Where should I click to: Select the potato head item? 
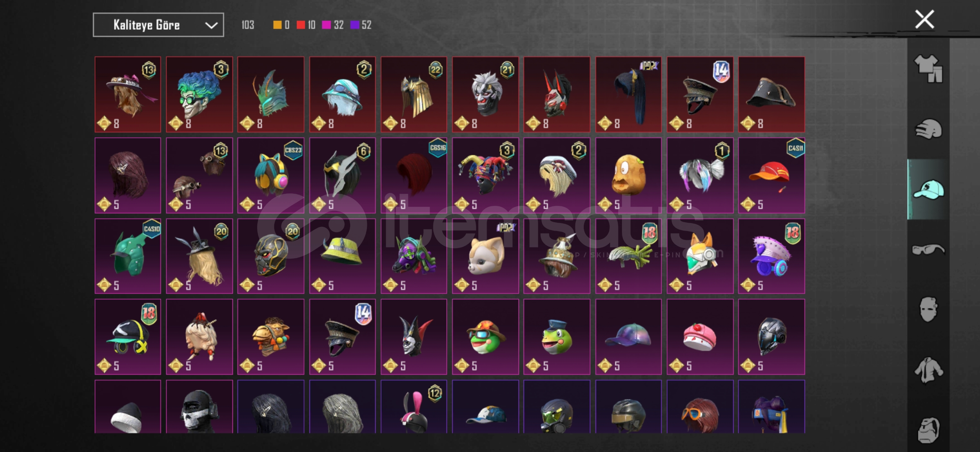pos(628,175)
